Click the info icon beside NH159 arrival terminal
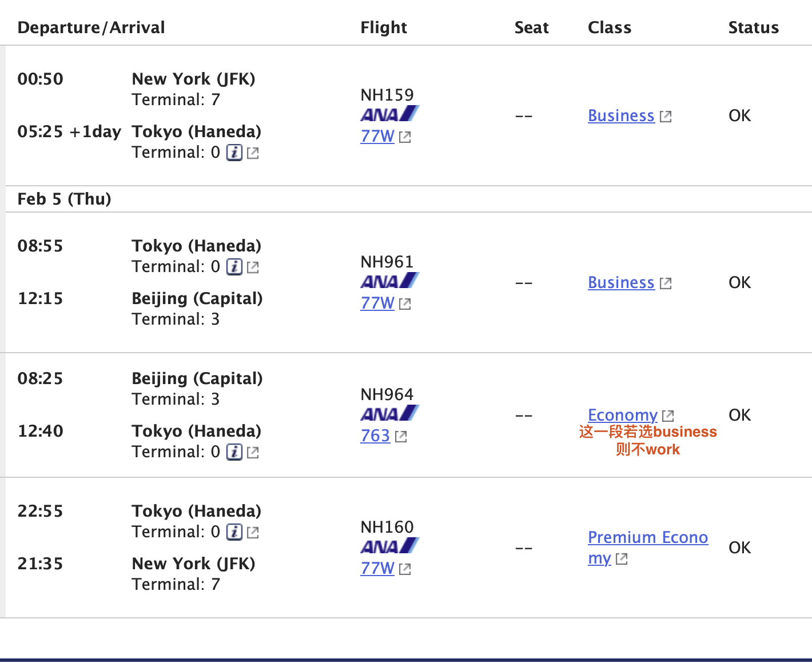The width and height of the screenshot is (812, 663). tap(234, 153)
